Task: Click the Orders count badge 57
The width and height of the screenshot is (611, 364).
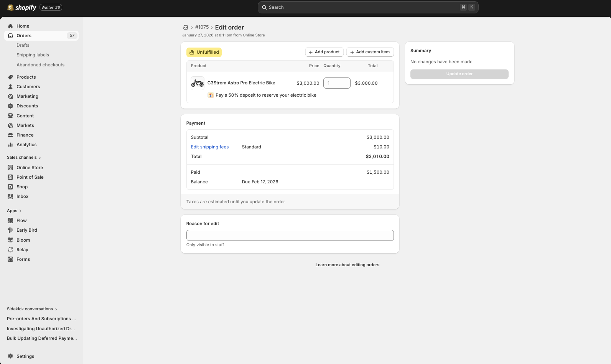Action: point(72,36)
